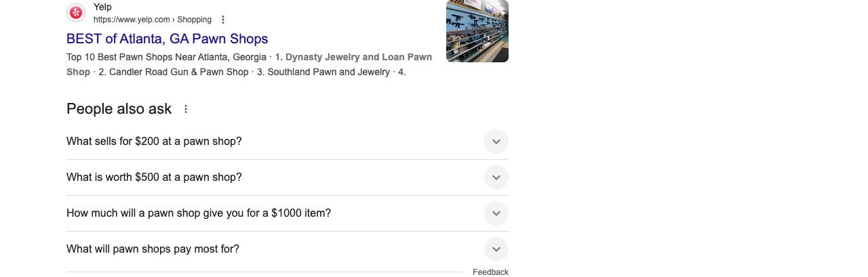This screenshot has height=277, width=868.
Task: Open BEST of Atlanta, GA Pawn Shops link
Action: [x=167, y=39]
